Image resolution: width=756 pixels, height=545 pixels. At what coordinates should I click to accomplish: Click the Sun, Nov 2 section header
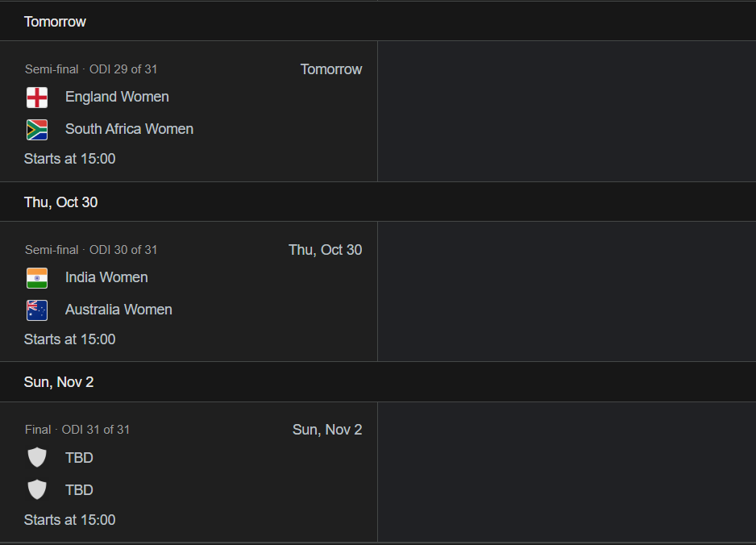[x=59, y=382]
